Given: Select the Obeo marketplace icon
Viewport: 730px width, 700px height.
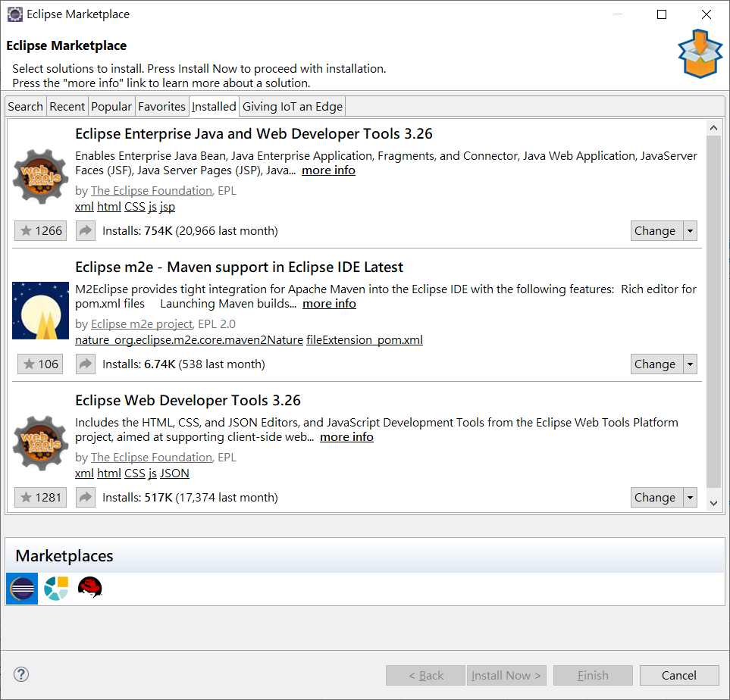Looking at the screenshot, I should point(56,589).
